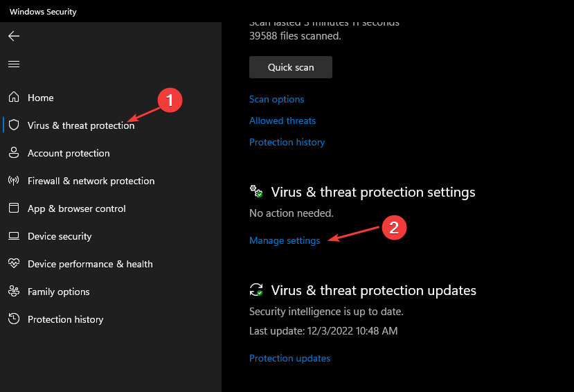
Task: Open the hamburger navigation menu
Action: point(14,64)
